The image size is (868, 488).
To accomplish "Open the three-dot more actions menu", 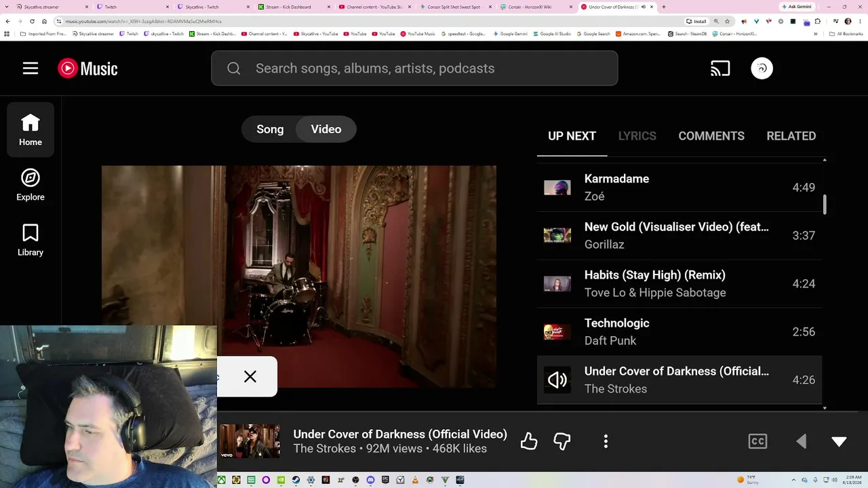I will pos(606,442).
